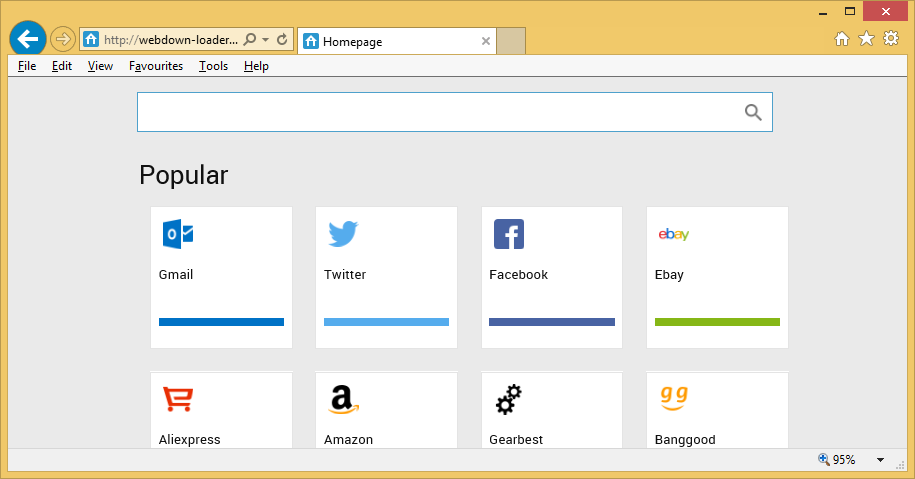Open the Facebook link label
This screenshot has height=479, width=915.
pos(518,275)
